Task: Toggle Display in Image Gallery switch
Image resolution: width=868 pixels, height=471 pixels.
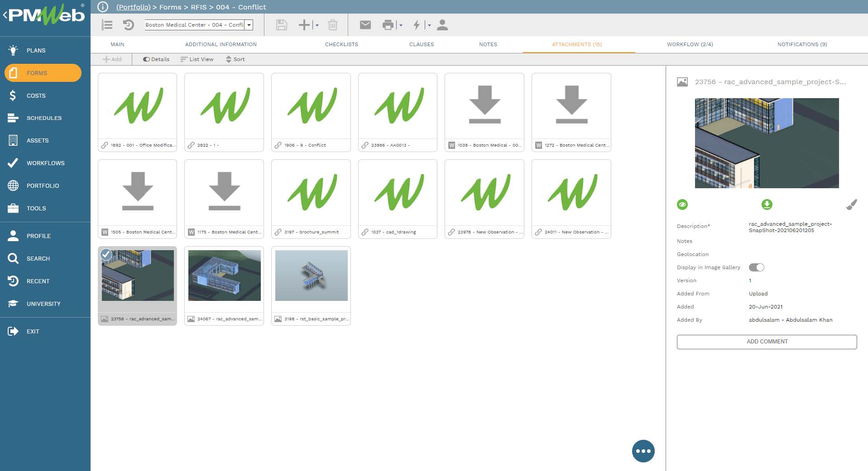Action: (x=757, y=267)
